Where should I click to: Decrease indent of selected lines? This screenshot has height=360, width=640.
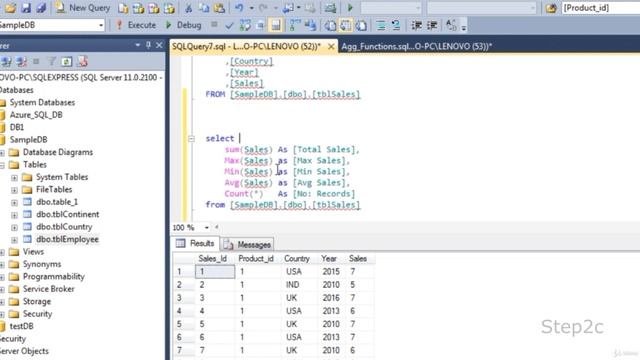pos(416,26)
